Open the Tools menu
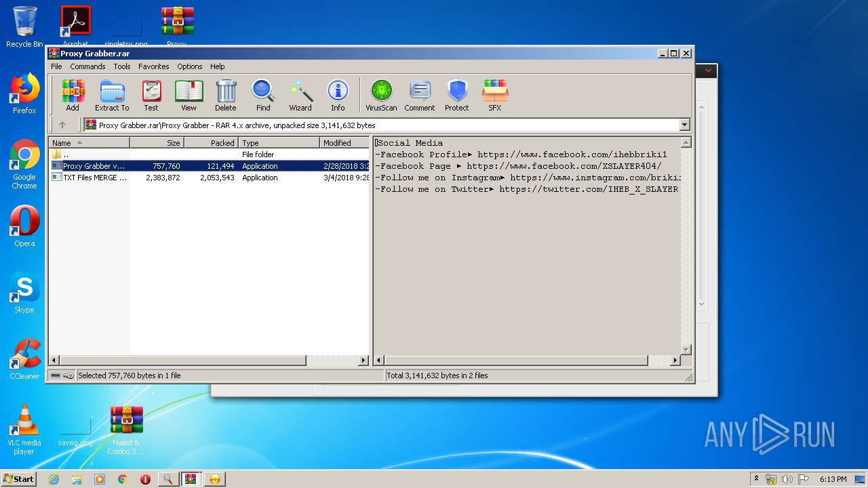 [x=122, y=66]
